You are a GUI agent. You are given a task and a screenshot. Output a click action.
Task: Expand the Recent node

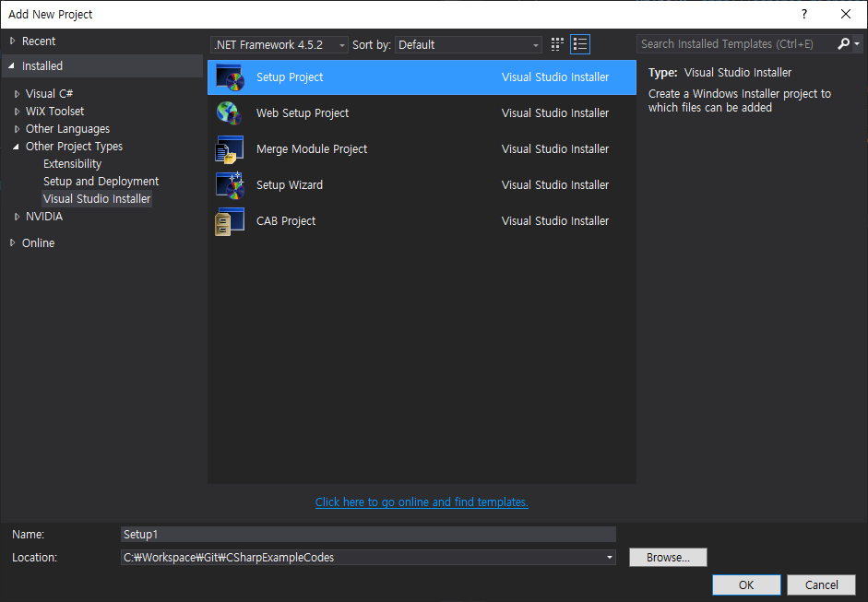[x=12, y=41]
